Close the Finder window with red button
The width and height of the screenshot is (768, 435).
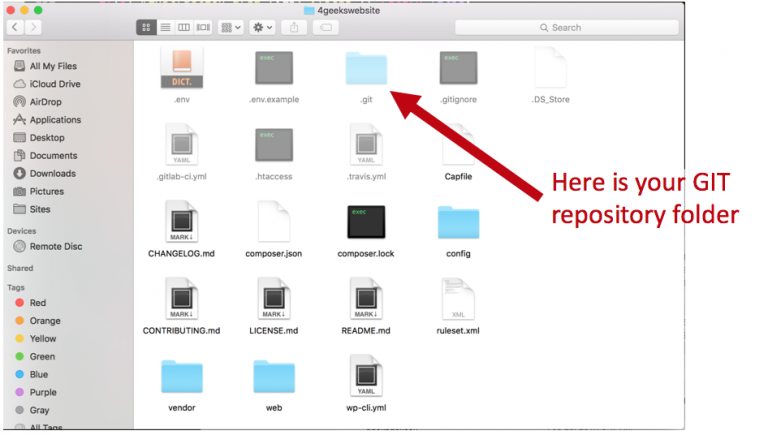click(x=11, y=10)
